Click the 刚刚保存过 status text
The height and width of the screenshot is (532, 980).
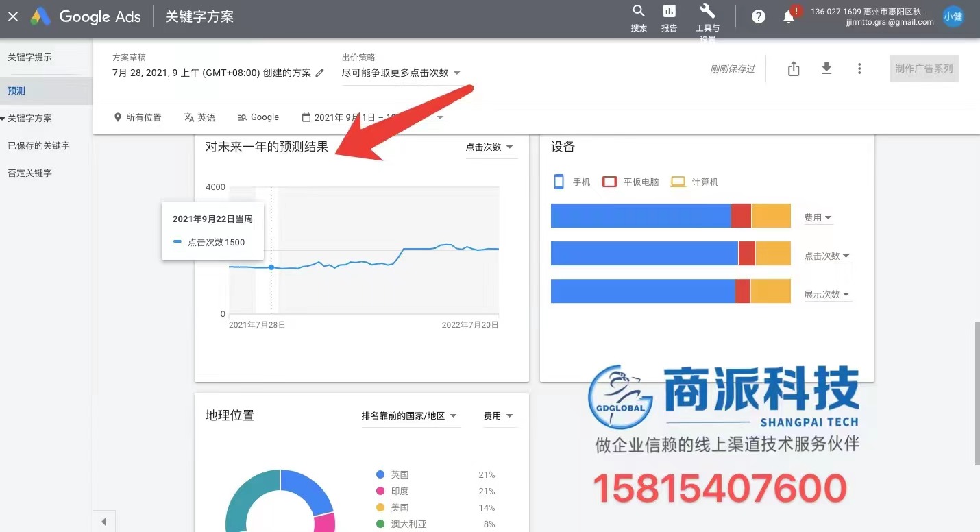tap(733, 69)
